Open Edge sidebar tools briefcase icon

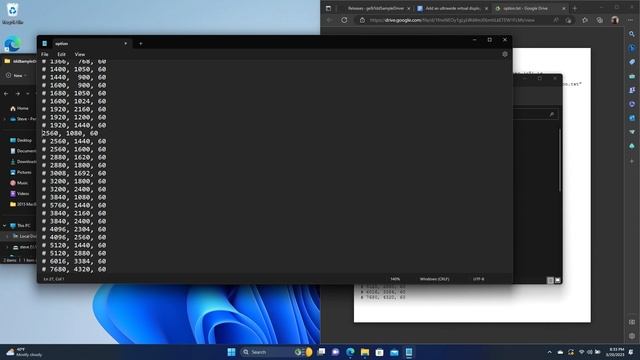point(632,76)
